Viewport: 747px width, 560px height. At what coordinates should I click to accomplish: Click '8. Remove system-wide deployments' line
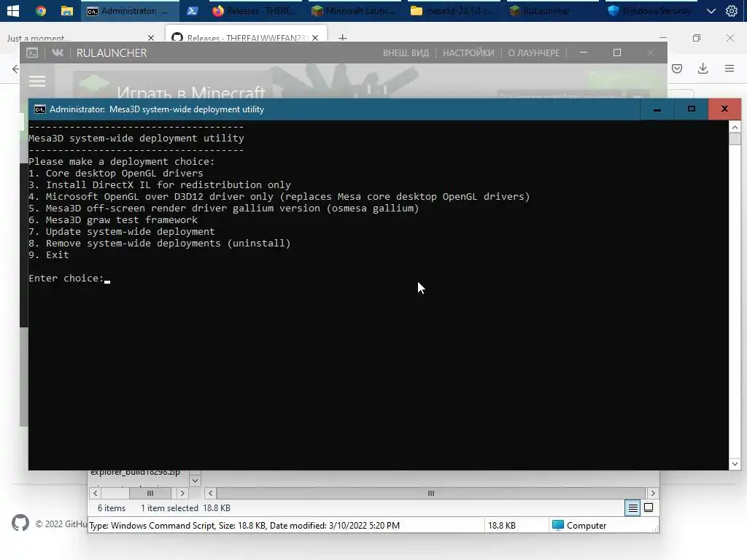(x=160, y=244)
